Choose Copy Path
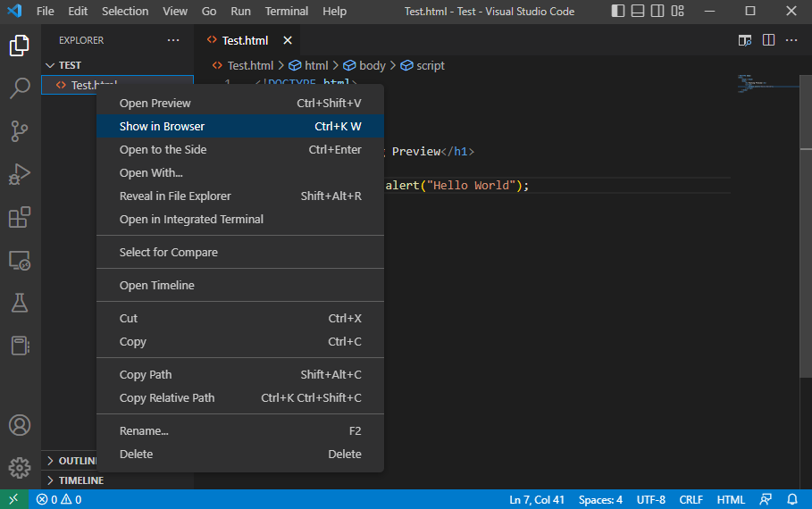812x509 pixels. pyautogui.click(x=240, y=375)
